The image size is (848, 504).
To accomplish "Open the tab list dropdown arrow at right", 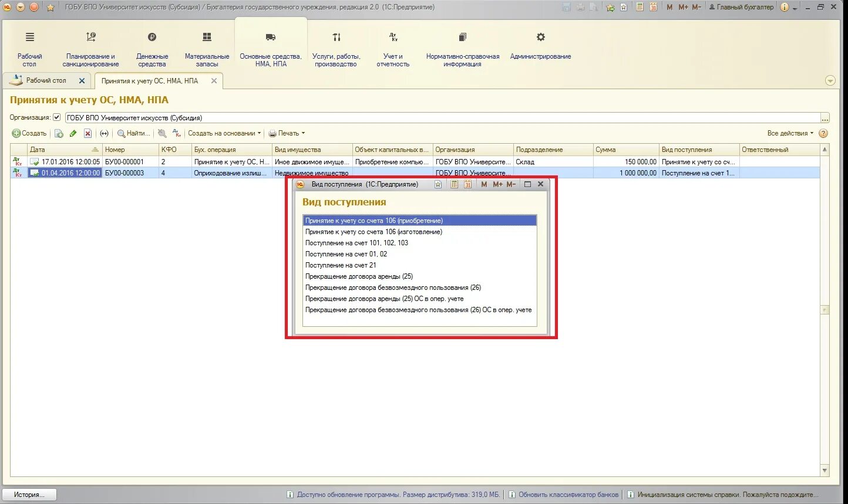I will point(830,81).
